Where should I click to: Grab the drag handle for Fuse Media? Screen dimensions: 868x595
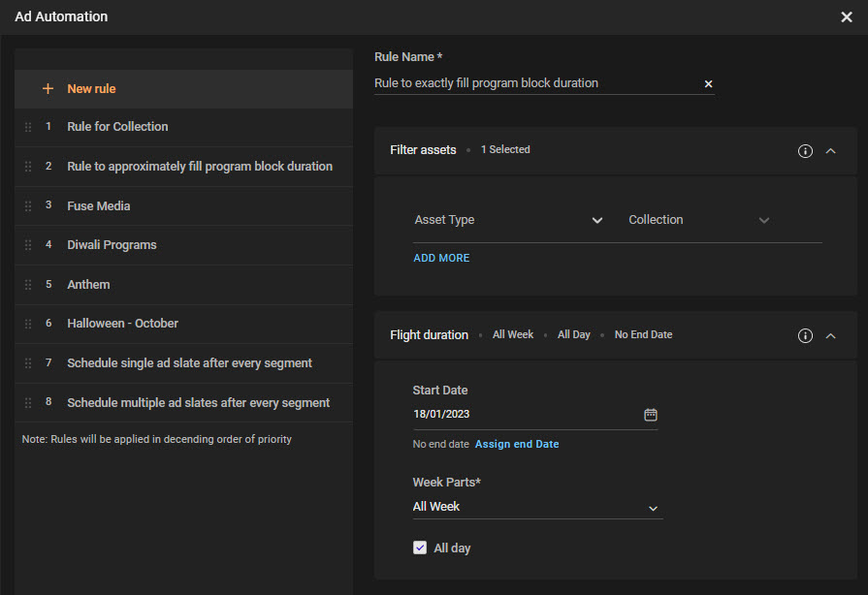pos(28,206)
